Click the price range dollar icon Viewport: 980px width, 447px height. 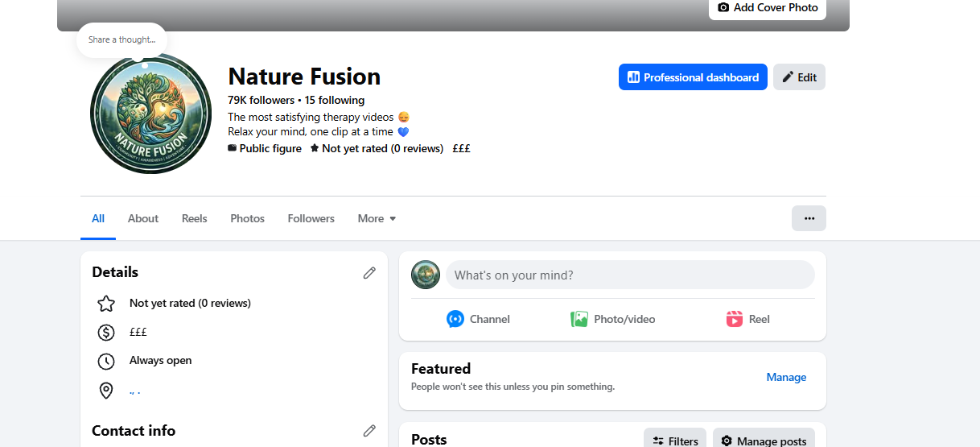106,332
